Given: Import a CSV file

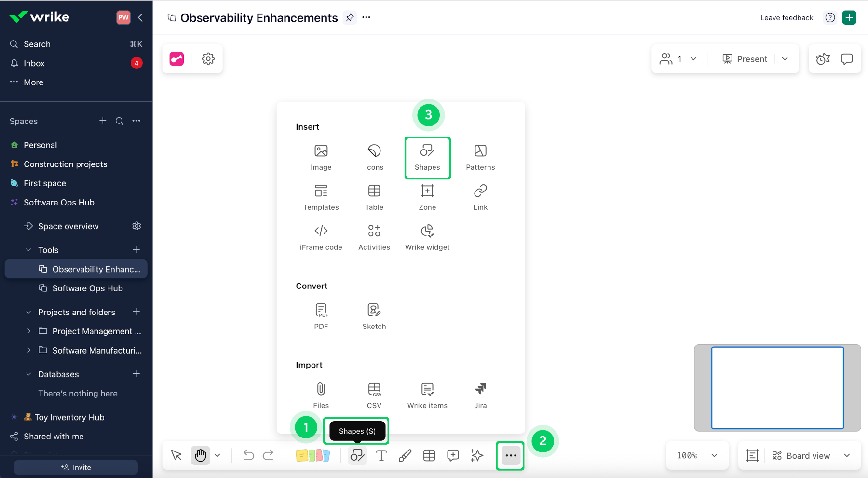Looking at the screenshot, I should 374,396.
